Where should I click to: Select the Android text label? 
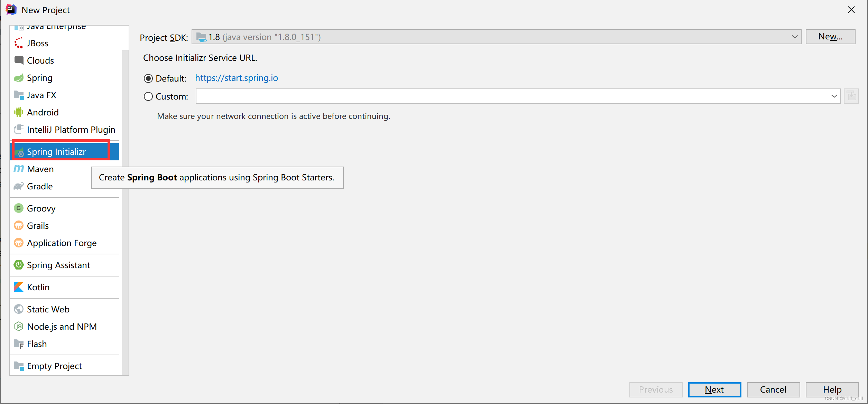coord(43,112)
